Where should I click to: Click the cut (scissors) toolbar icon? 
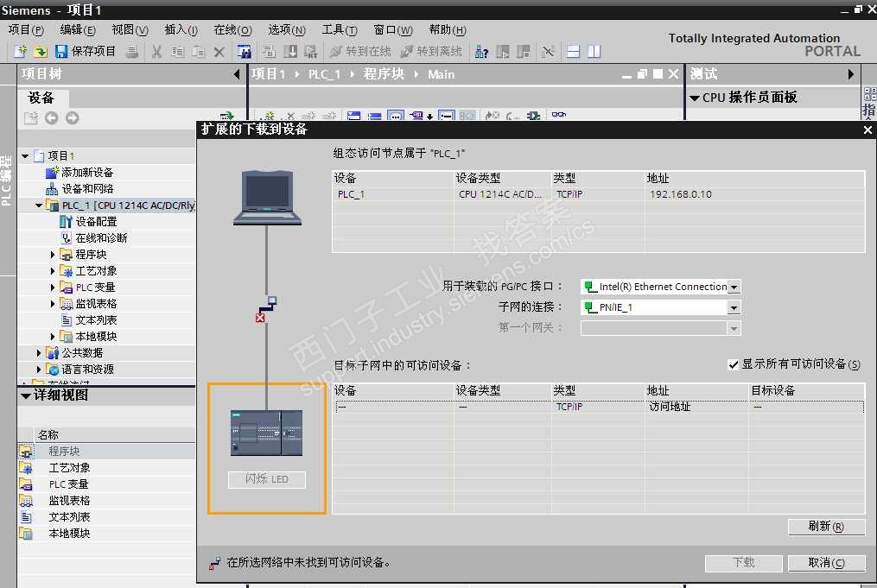tap(157, 52)
